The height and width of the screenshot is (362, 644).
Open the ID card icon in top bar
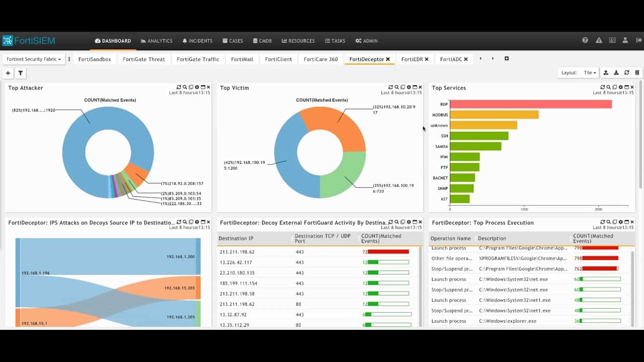(612, 41)
